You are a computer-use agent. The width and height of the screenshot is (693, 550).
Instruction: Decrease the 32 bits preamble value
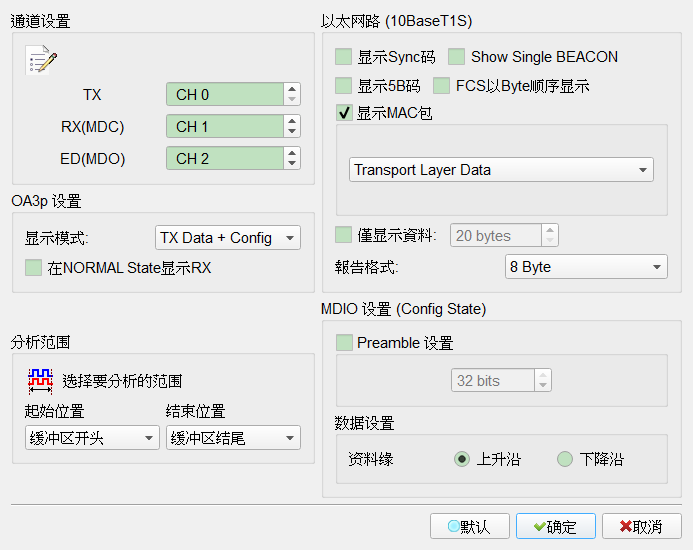point(543,386)
